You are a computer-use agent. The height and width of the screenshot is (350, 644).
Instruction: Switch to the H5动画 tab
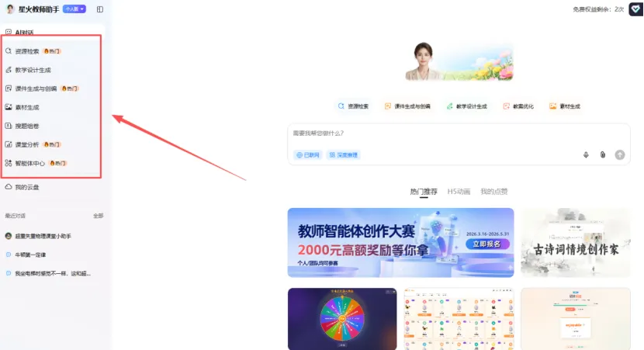coord(459,192)
